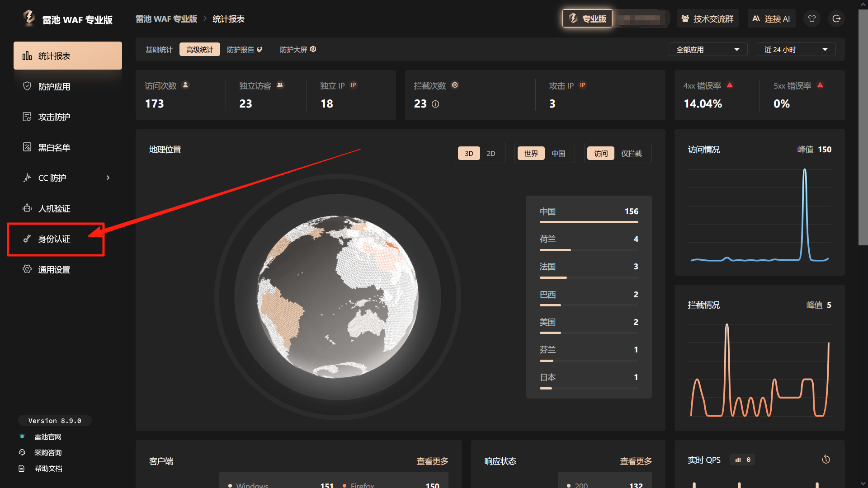Switch to 基础统计 tab
The height and width of the screenshot is (488, 868).
coord(159,49)
